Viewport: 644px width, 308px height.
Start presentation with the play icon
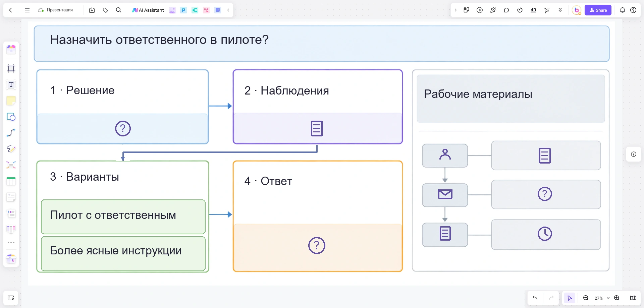(x=480, y=10)
